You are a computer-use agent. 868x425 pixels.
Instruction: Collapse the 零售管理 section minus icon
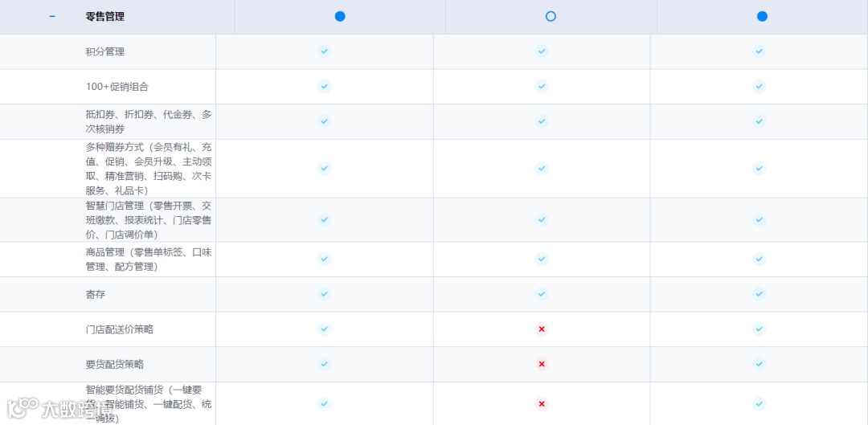[x=52, y=17]
